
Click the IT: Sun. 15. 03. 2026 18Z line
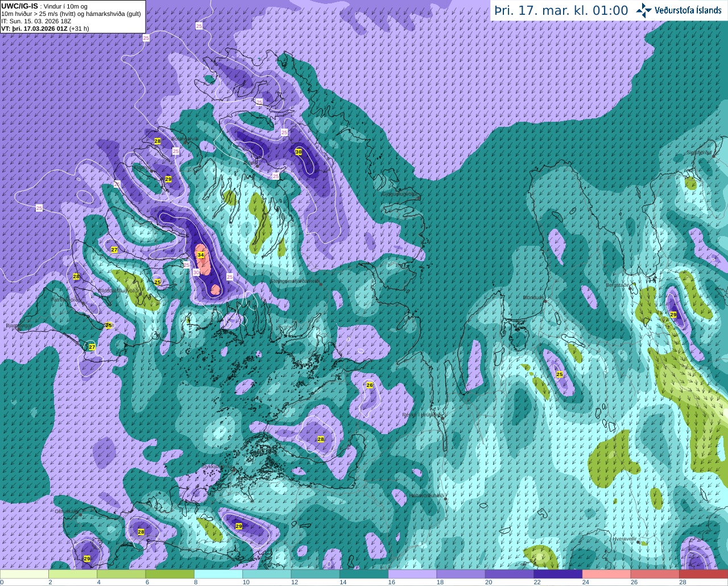36,21
